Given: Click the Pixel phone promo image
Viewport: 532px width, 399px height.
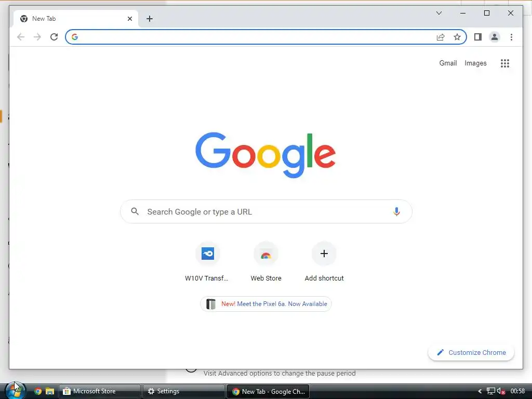Looking at the screenshot, I should tap(211, 304).
